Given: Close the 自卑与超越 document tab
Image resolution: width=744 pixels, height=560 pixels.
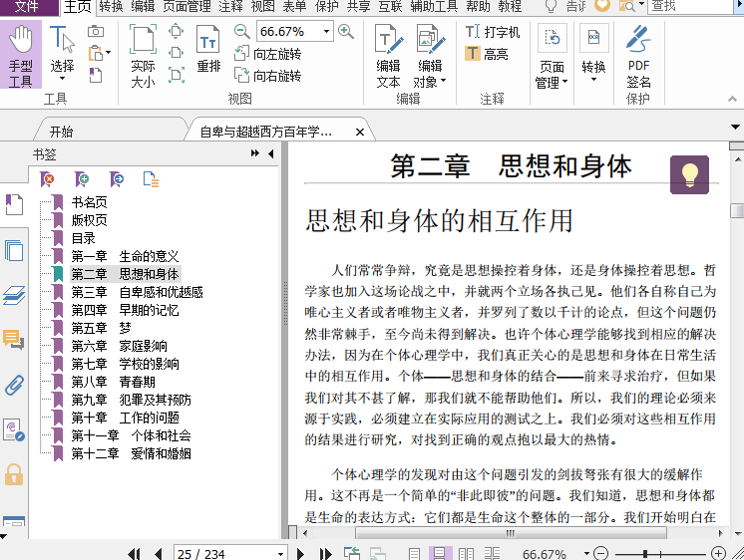Looking at the screenshot, I should click(x=360, y=132).
